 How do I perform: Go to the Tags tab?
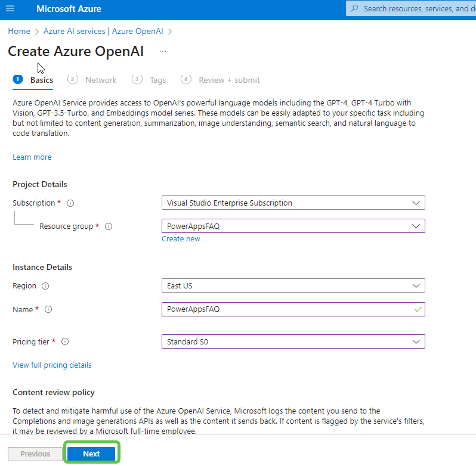pos(157,80)
